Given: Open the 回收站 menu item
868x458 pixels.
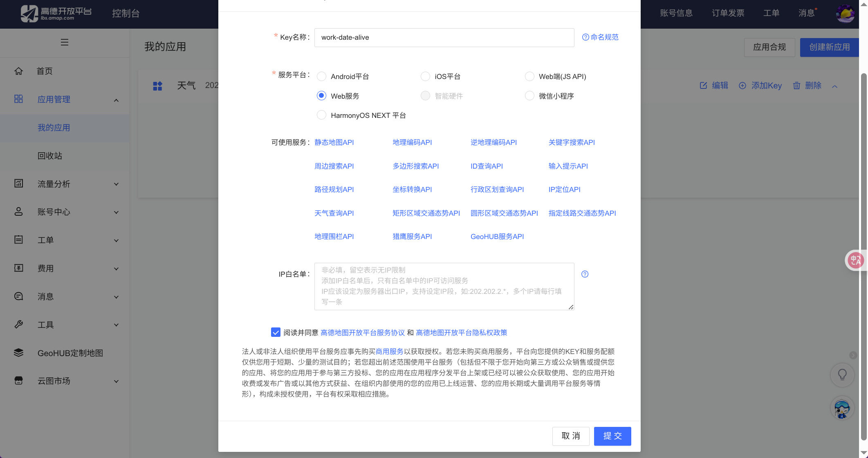Looking at the screenshot, I should [50, 156].
